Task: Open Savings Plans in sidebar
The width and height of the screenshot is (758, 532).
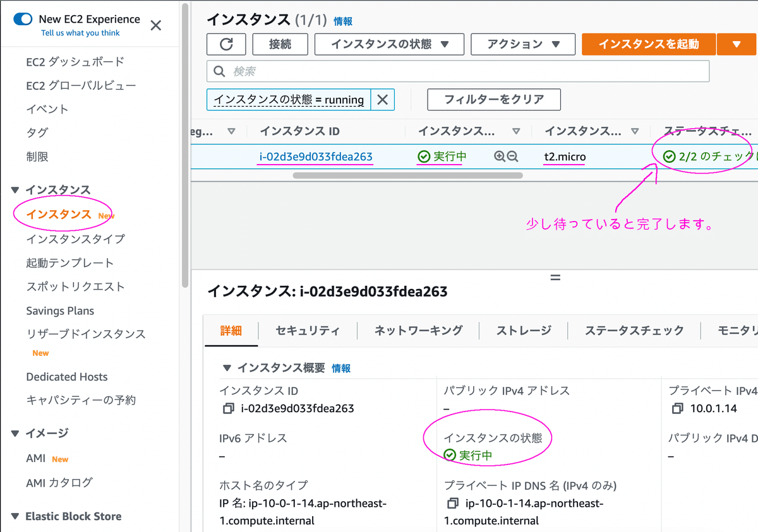Action: coord(60,310)
